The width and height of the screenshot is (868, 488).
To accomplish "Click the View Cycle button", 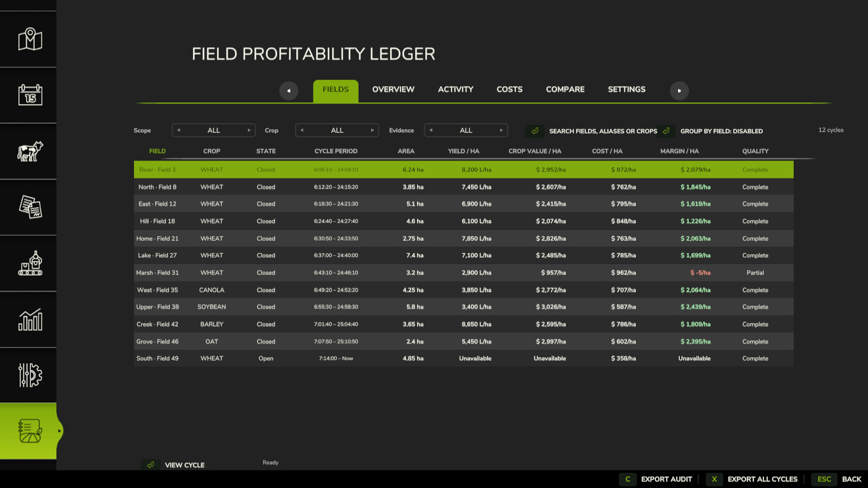I will [184, 465].
